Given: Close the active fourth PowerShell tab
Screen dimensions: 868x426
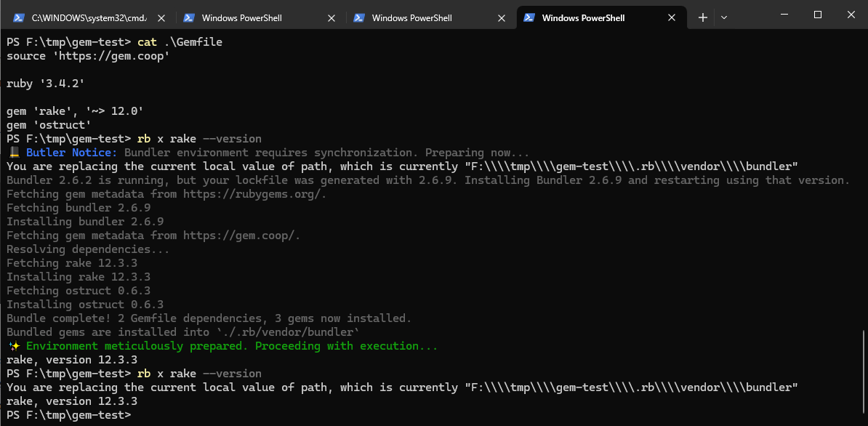Looking at the screenshot, I should 671,17.
